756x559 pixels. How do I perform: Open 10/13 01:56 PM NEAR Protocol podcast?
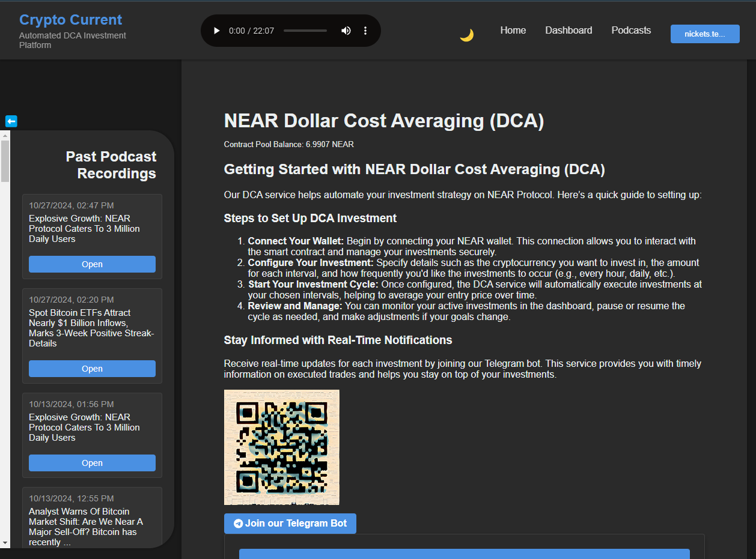92,463
